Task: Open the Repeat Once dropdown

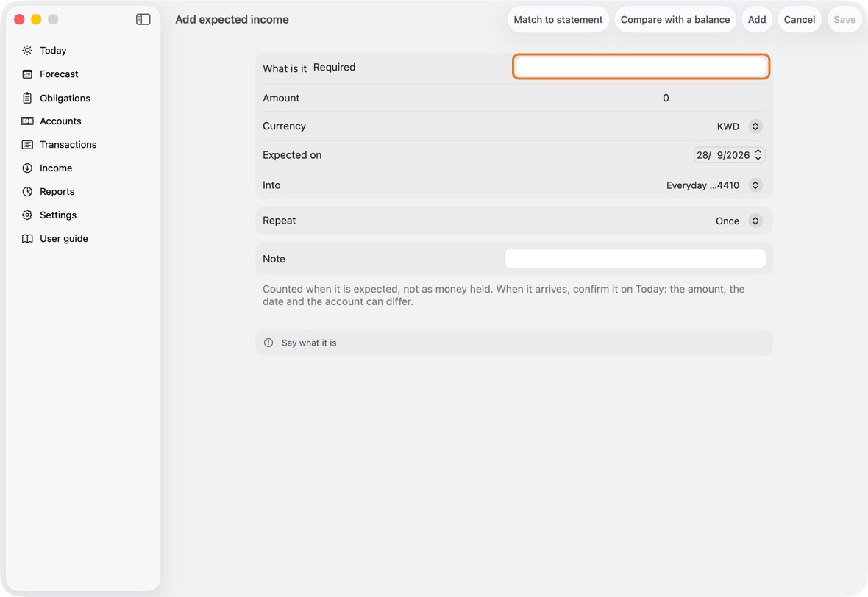Action: [739, 221]
